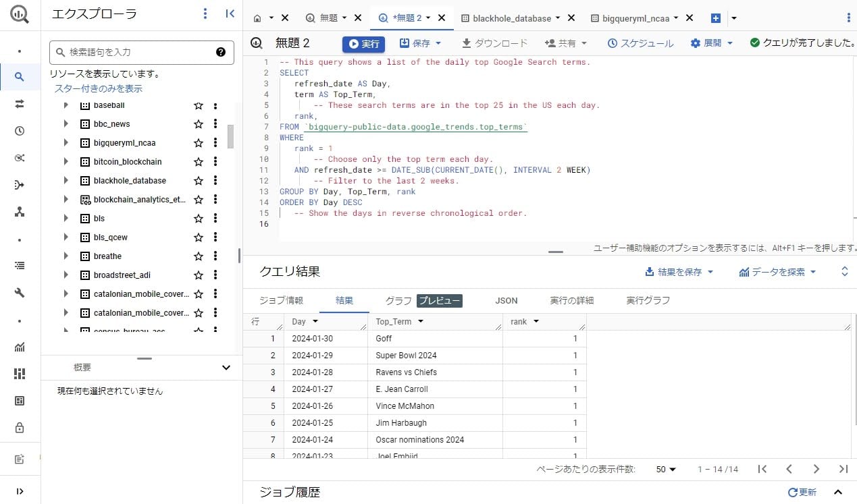Image resolution: width=857 pixels, height=504 pixels.
Task: Switch to the JSON results tab
Action: [506, 300]
